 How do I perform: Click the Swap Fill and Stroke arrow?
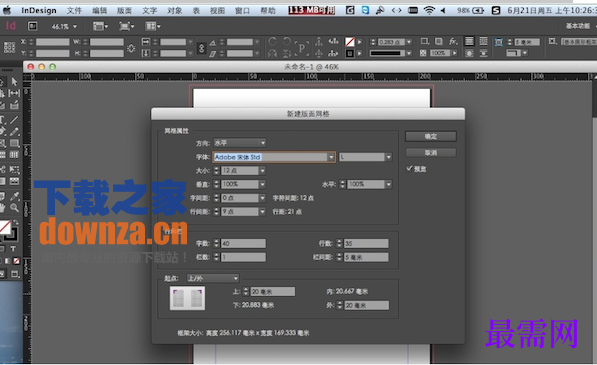(x=16, y=222)
